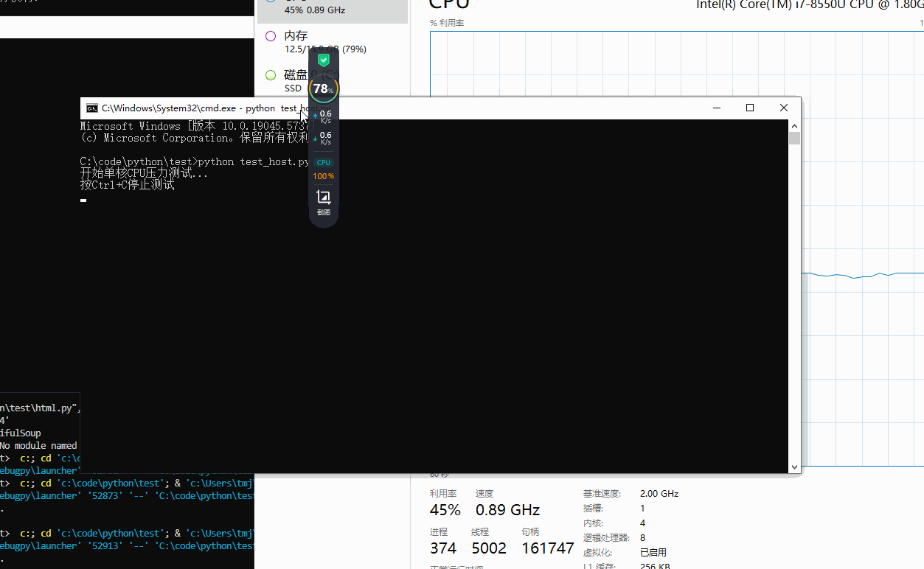This screenshot has width=924, height=569.
Task: Click the download speed indicator in widget
Action: point(323,138)
